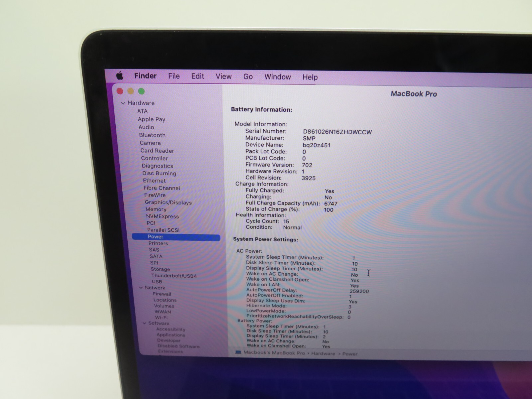
Task: Maximize the window with the green button
Action: coord(141,91)
